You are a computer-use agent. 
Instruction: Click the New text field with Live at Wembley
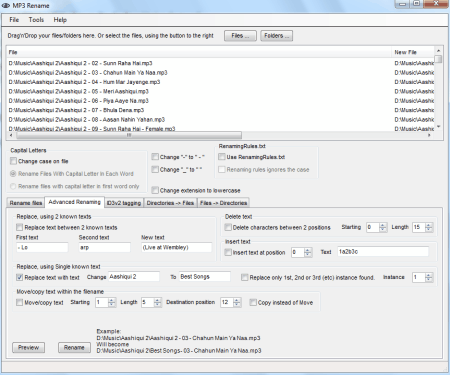click(x=176, y=247)
